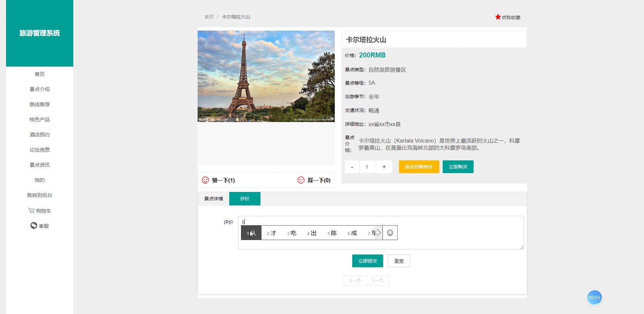This screenshot has height=314, width=644.
Task: Click the 旅游管理系统 site logo
Action: [x=40, y=33]
